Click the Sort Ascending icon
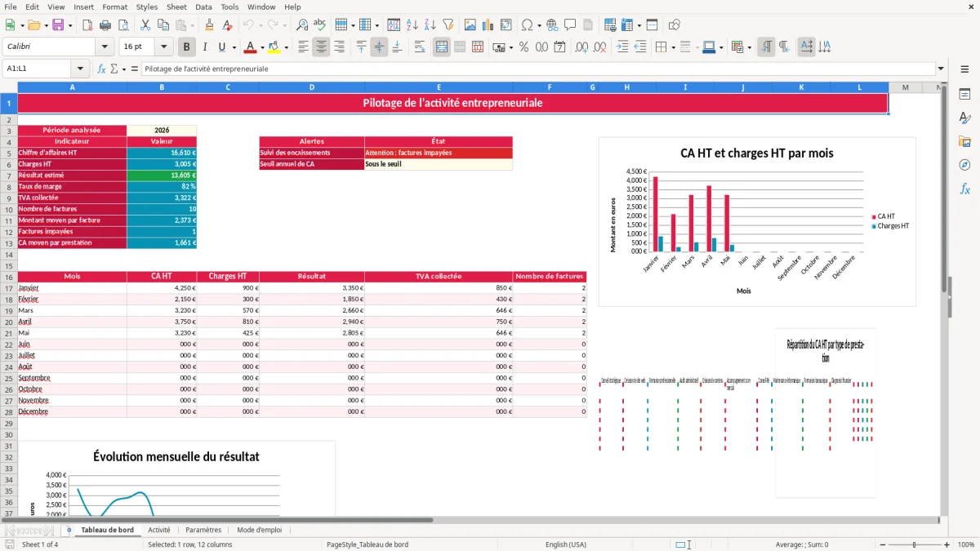980x551 pixels. [x=412, y=25]
